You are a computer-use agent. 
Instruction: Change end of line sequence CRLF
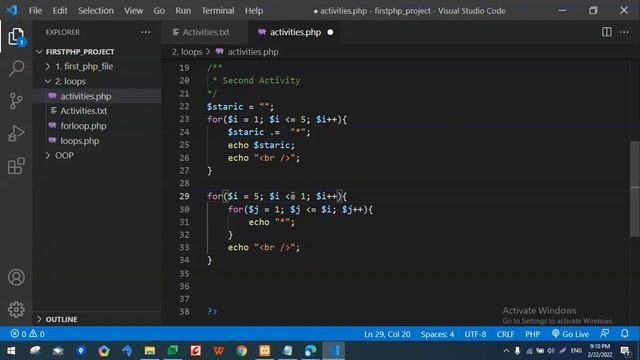505,334
